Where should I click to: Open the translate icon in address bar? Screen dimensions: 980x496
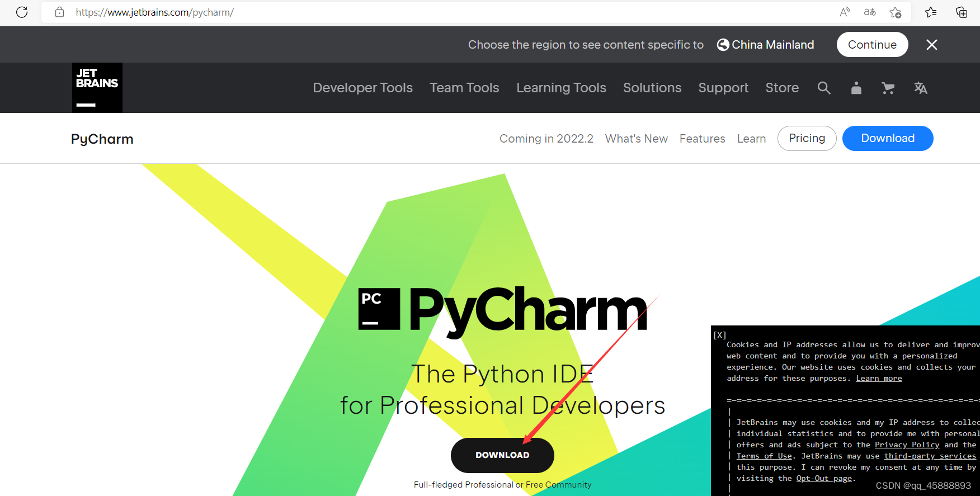point(870,12)
